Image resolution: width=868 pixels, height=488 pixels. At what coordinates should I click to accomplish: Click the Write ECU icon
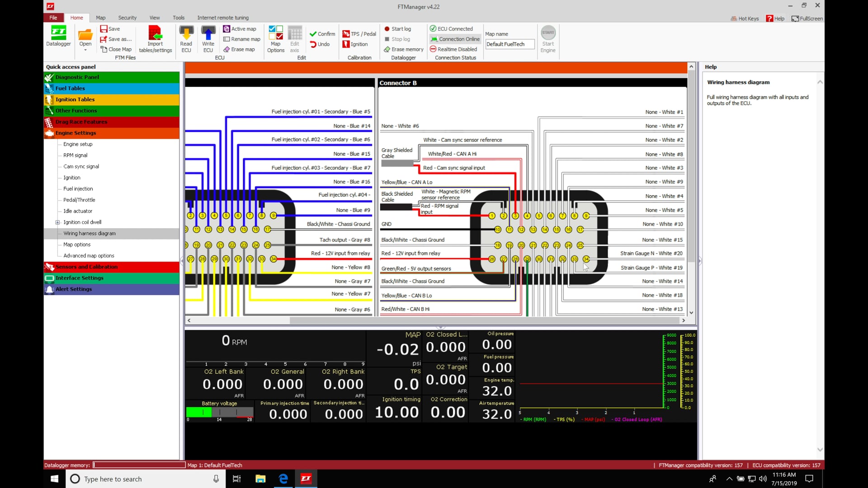208,38
